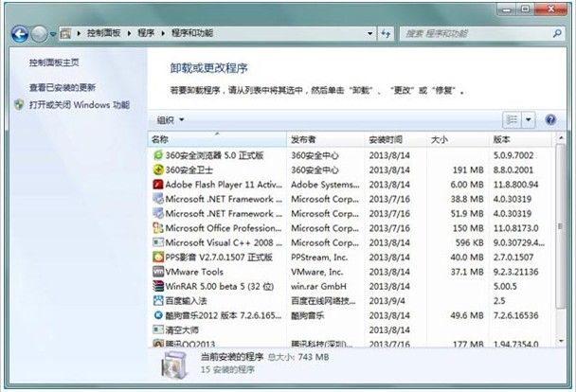Click the PPS影音 program icon
This screenshot has width=576, height=392.
[158, 257]
